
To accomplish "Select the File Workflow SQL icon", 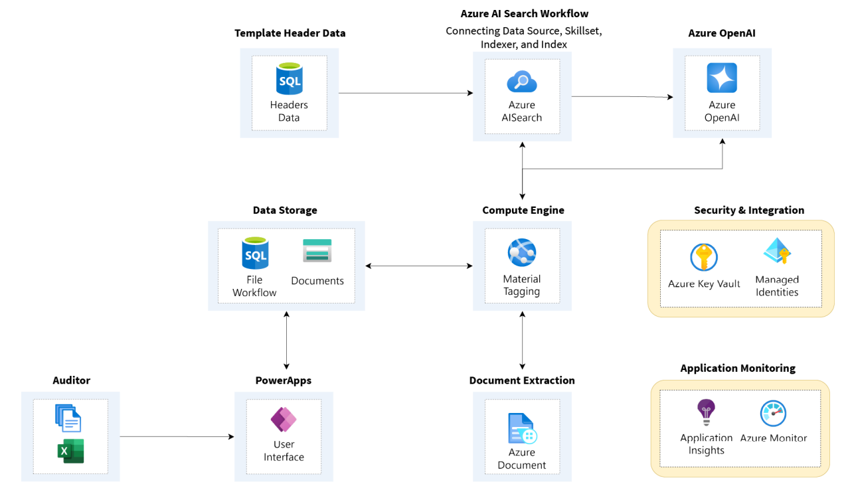I will (x=255, y=254).
